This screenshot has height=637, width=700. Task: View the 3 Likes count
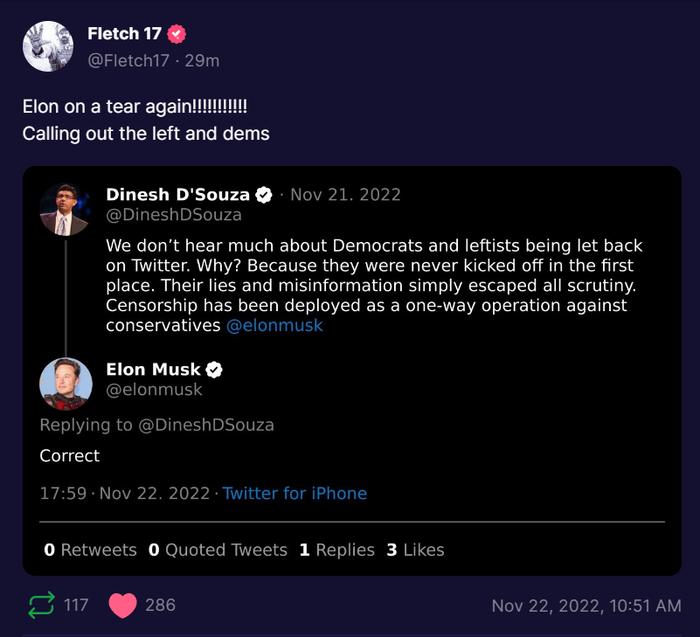(415, 550)
